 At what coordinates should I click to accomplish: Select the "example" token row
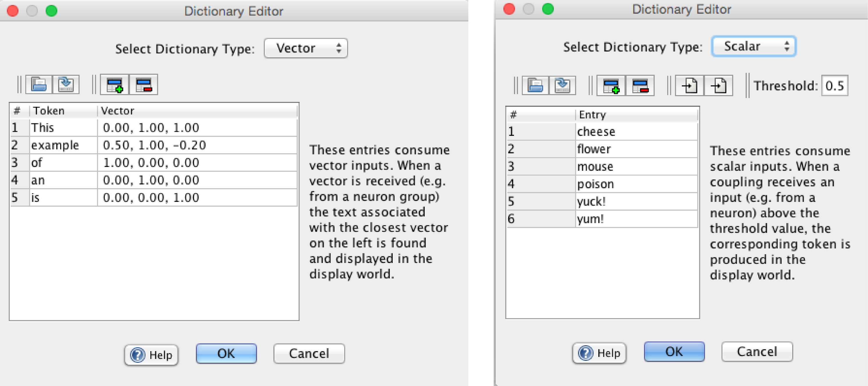[x=55, y=145]
